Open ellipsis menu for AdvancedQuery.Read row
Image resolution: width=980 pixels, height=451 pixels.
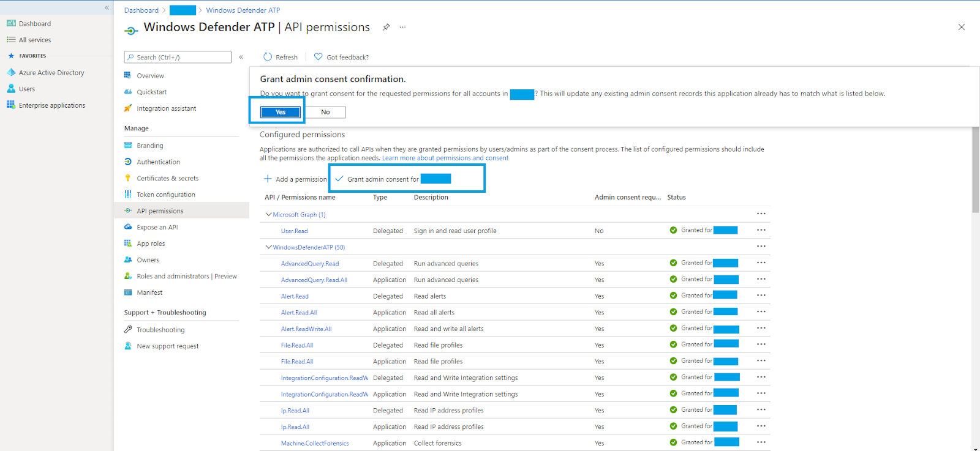coord(761,263)
